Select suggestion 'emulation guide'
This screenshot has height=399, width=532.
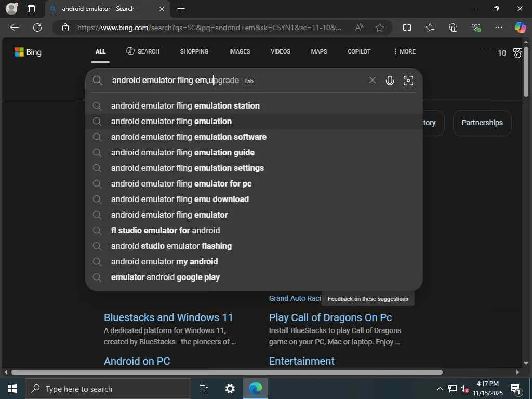coord(254,152)
